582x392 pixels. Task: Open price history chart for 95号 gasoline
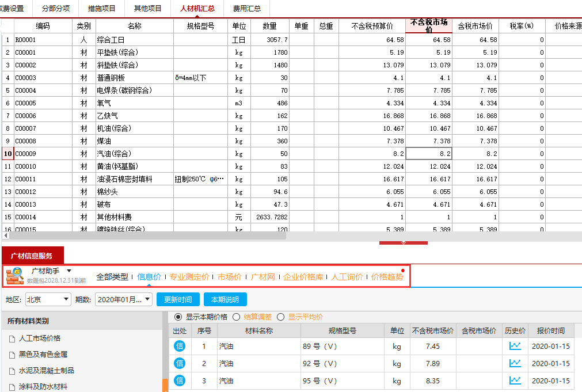[515, 381]
